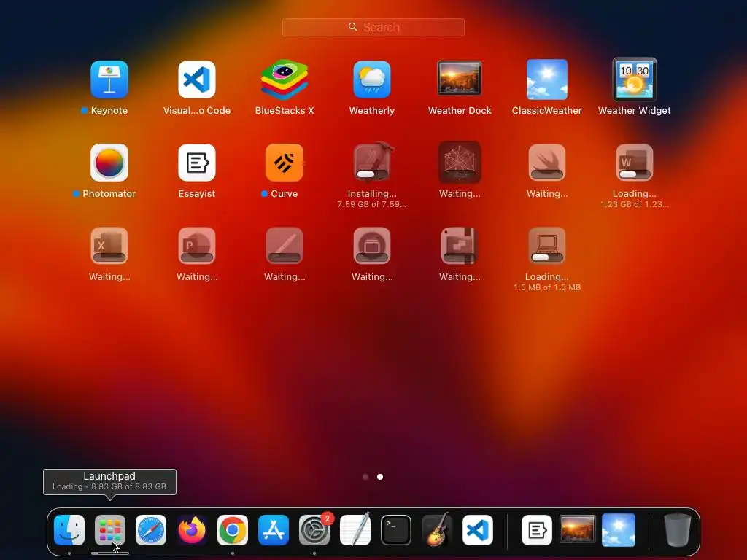Screen dimensions: 747x560
Task: Select the second Launchpad page dot
Action: coord(380,477)
